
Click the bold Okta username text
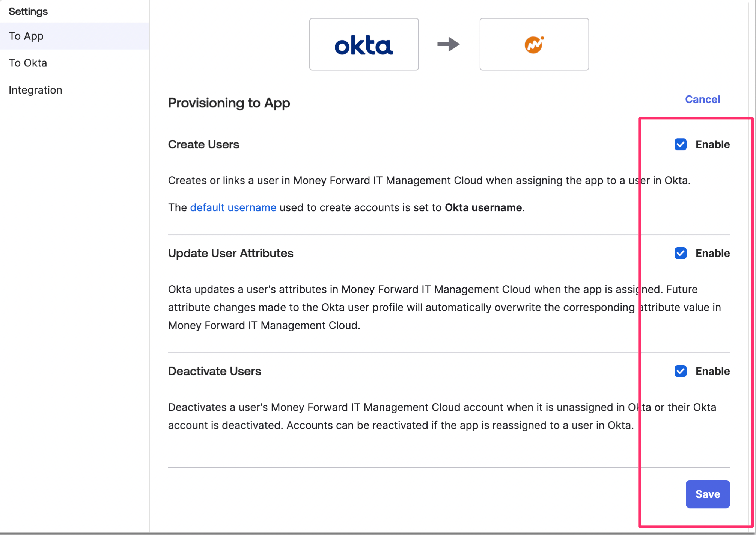483,207
